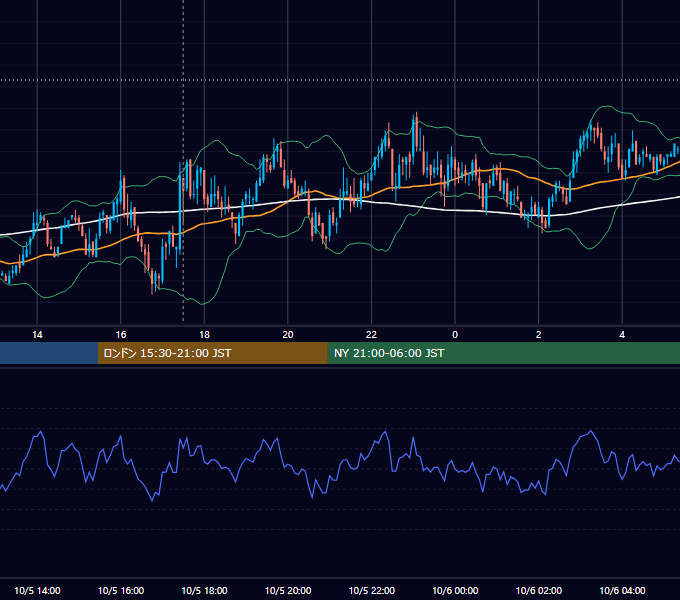Image resolution: width=680 pixels, height=600 pixels.
Task: Click the 10/6 00:00 date label
Action: 455,590
